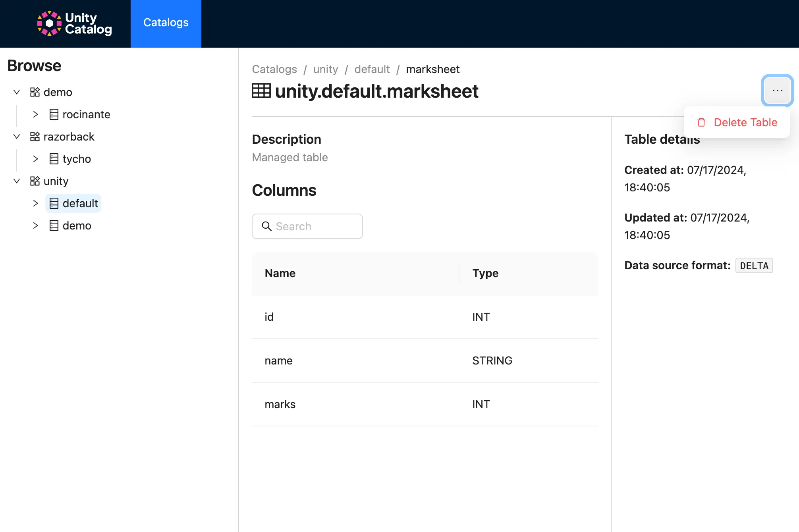Screen dimensions: 799x532
Task: Open the three-dot options menu
Action: pyautogui.click(x=777, y=90)
